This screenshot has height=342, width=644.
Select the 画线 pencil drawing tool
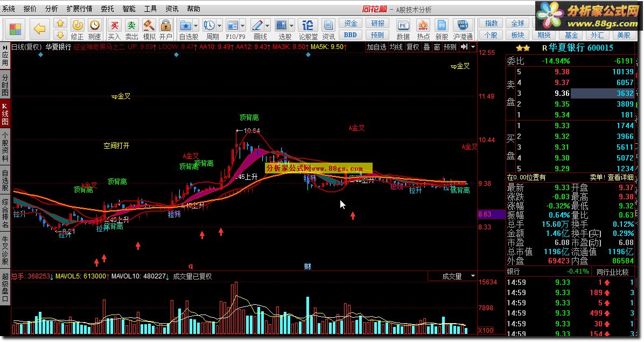pos(257,25)
